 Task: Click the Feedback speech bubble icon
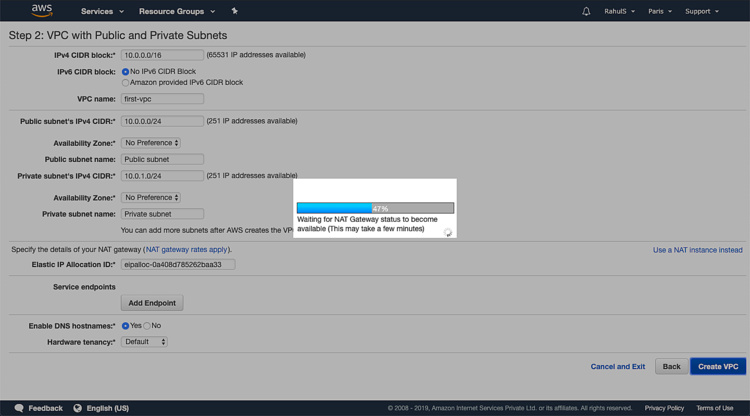click(x=19, y=408)
